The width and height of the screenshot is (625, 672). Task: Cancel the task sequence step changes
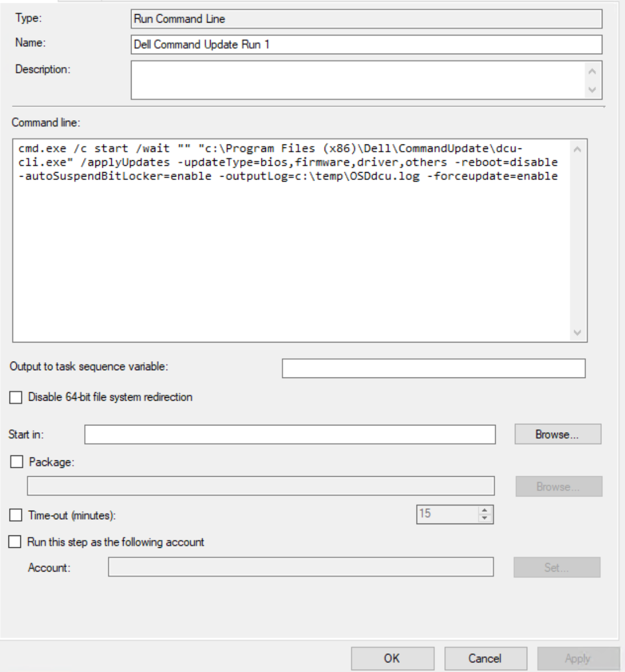coord(486,658)
